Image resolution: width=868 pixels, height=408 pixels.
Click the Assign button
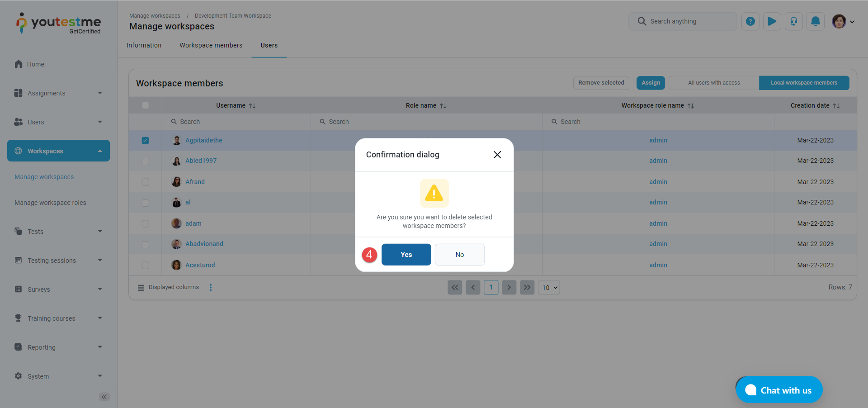pos(651,83)
